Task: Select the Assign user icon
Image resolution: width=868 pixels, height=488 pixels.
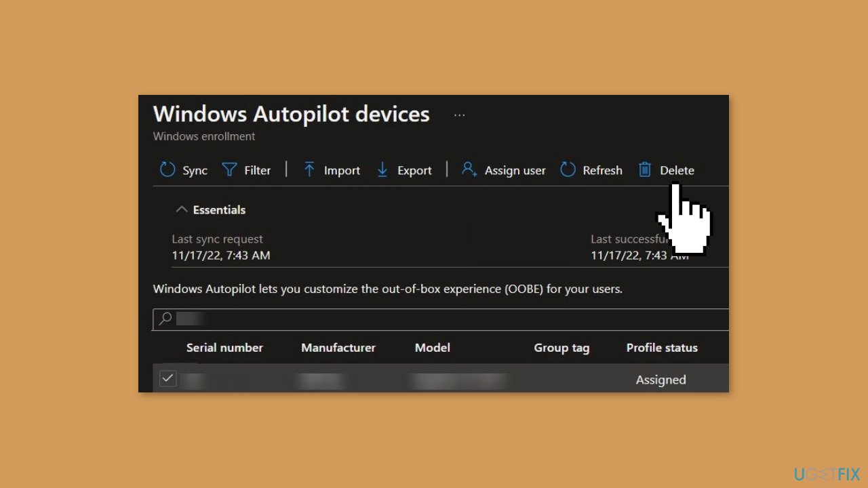Action: (469, 170)
